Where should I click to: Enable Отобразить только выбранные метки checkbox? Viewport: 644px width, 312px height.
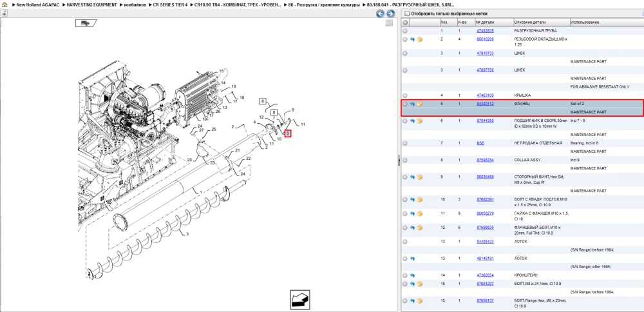point(407,14)
